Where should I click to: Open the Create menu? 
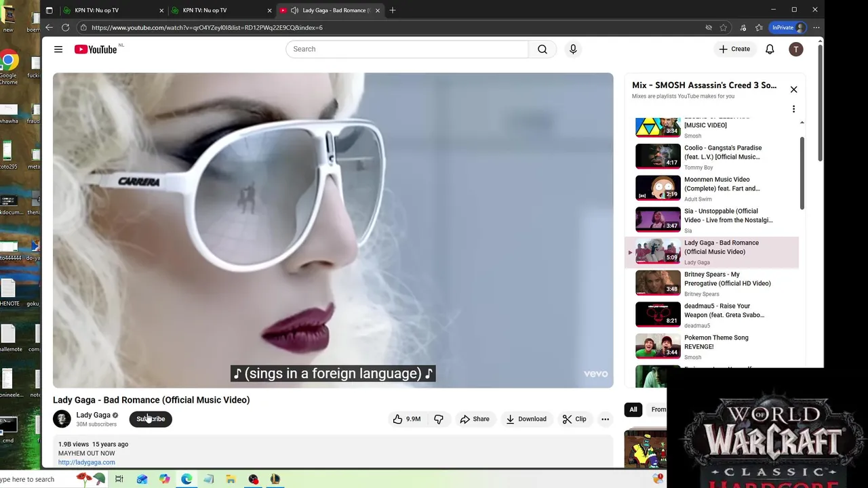(x=734, y=49)
